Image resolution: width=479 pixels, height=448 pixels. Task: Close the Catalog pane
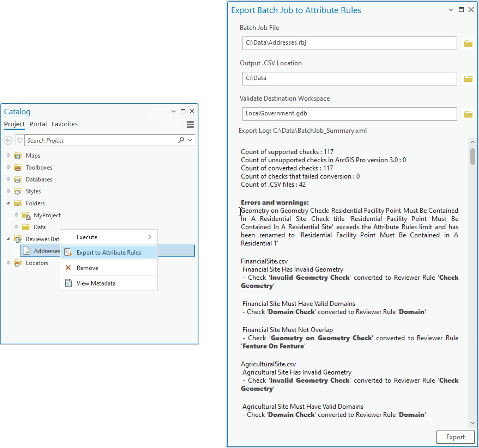coord(192,111)
